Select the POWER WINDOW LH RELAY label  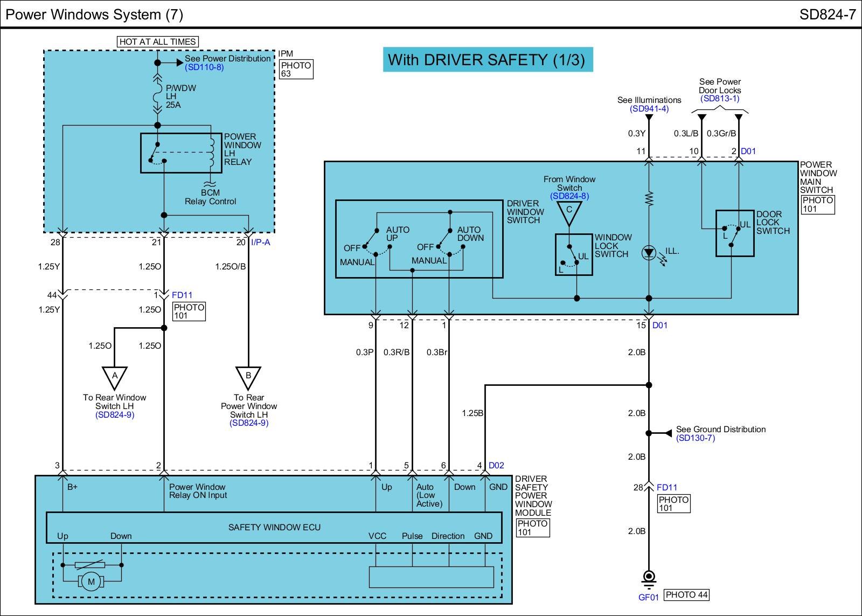(x=242, y=149)
